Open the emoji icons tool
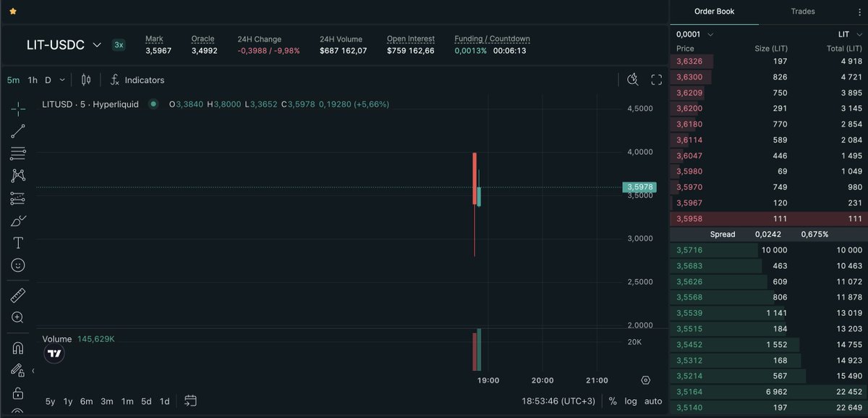 click(x=18, y=265)
